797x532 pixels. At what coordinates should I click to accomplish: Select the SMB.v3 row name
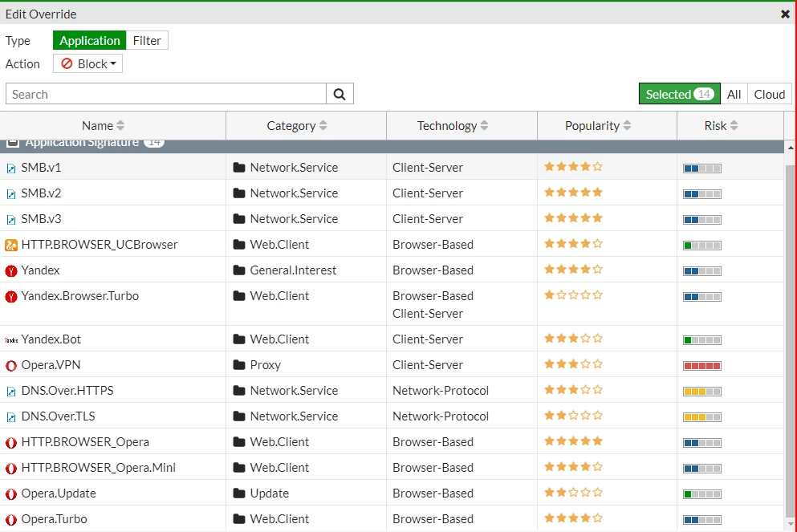coord(41,218)
